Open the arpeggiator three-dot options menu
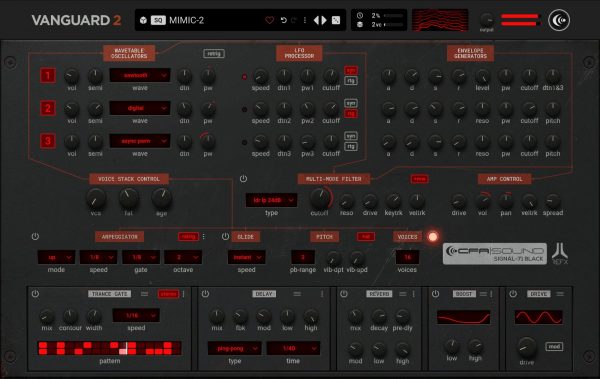The height and width of the screenshot is (379, 600). click(x=204, y=237)
